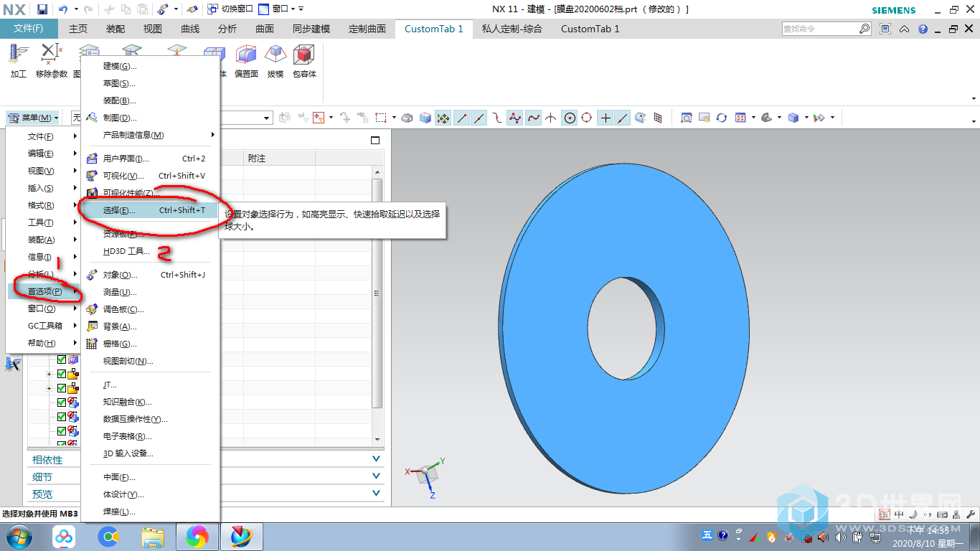The height and width of the screenshot is (551, 980).
Task: Switch to the 私人定制-综合 ribbon tab
Action: coord(512,29)
